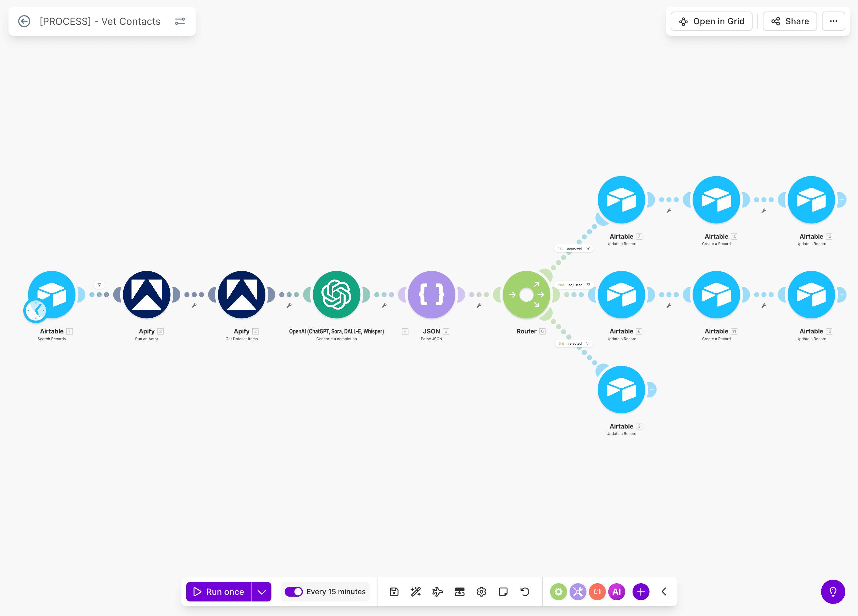Click the orange text parser icon

tap(597, 591)
